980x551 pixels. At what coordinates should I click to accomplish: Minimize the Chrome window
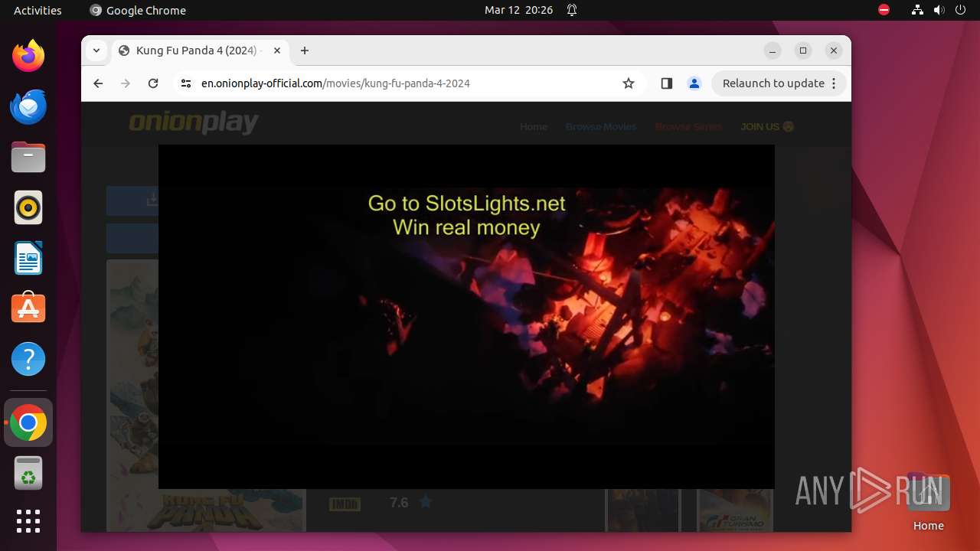click(x=773, y=51)
